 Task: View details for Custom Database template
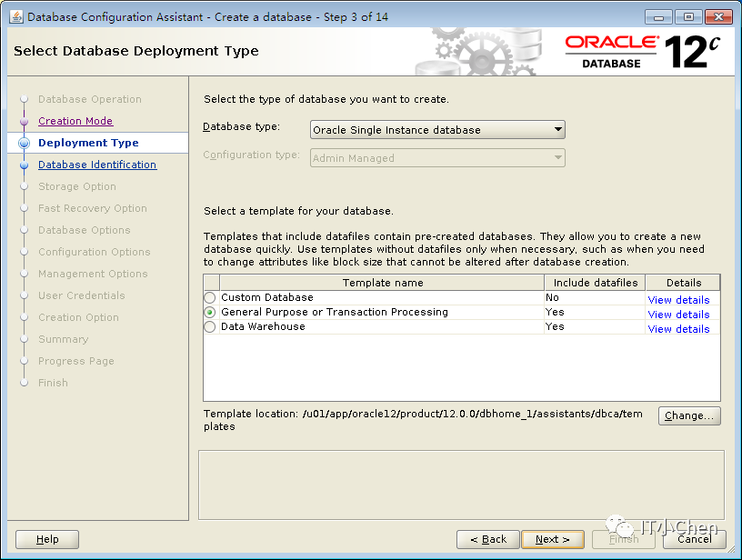coord(678,300)
